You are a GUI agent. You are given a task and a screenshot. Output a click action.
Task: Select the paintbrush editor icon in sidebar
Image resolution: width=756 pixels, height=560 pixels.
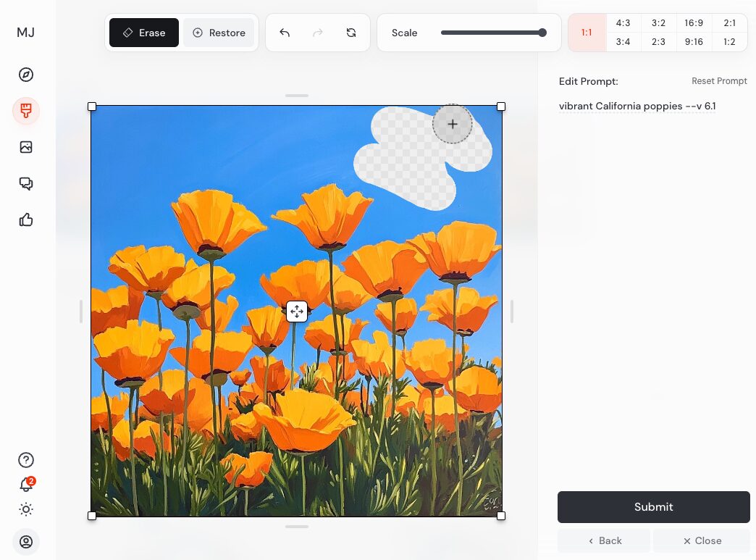(x=26, y=111)
